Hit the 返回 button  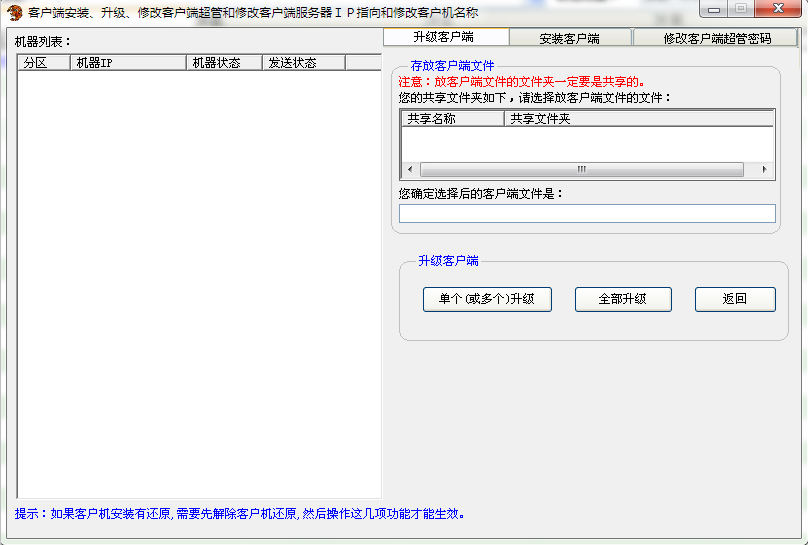coord(735,299)
